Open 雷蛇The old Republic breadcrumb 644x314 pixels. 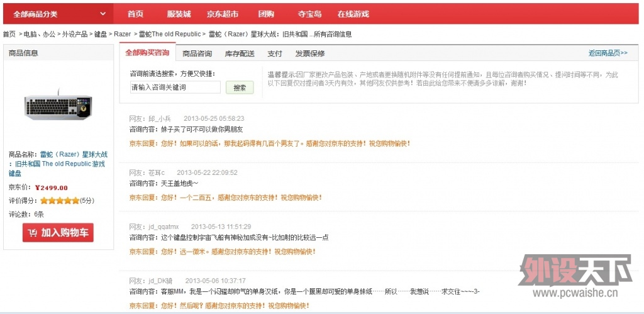pyautogui.click(x=170, y=34)
